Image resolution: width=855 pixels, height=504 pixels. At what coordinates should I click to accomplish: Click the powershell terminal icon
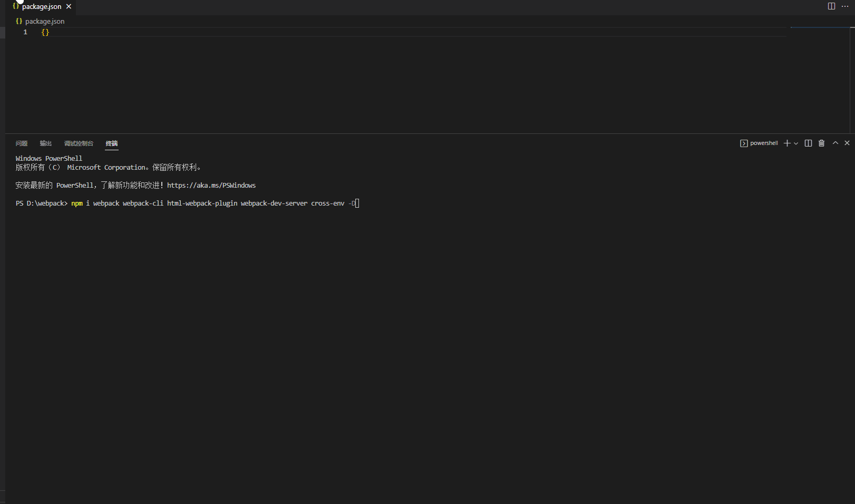[744, 143]
